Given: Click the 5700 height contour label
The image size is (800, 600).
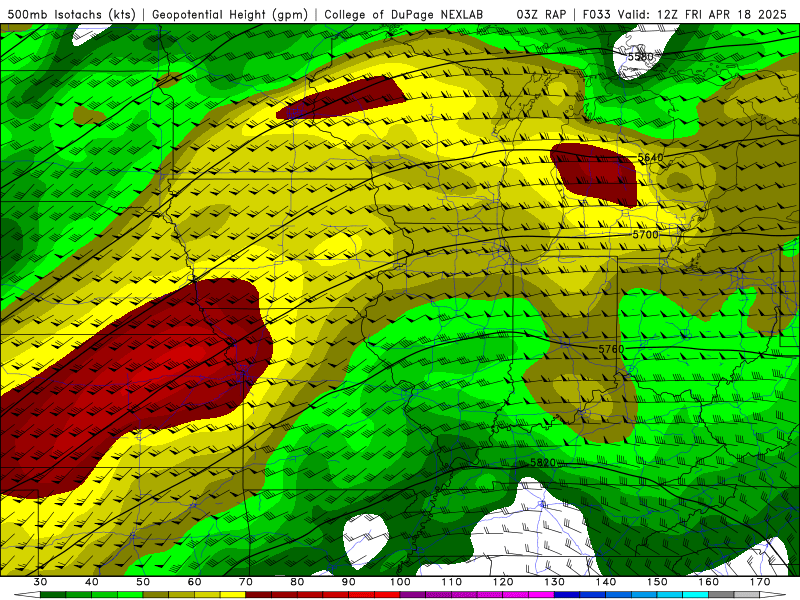Looking at the screenshot, I should [x=645, y=234].
